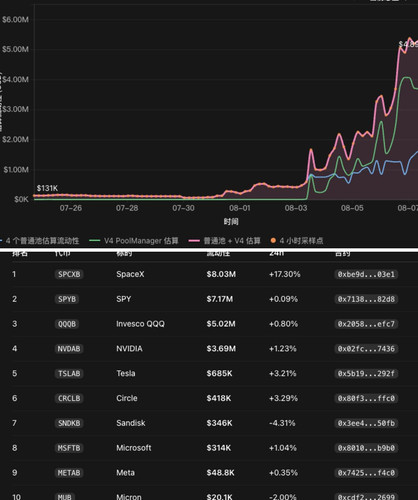The image size is (418, 500).
Task: Open contract address 0x8010...b9b0
Action: tap(366, 448)
